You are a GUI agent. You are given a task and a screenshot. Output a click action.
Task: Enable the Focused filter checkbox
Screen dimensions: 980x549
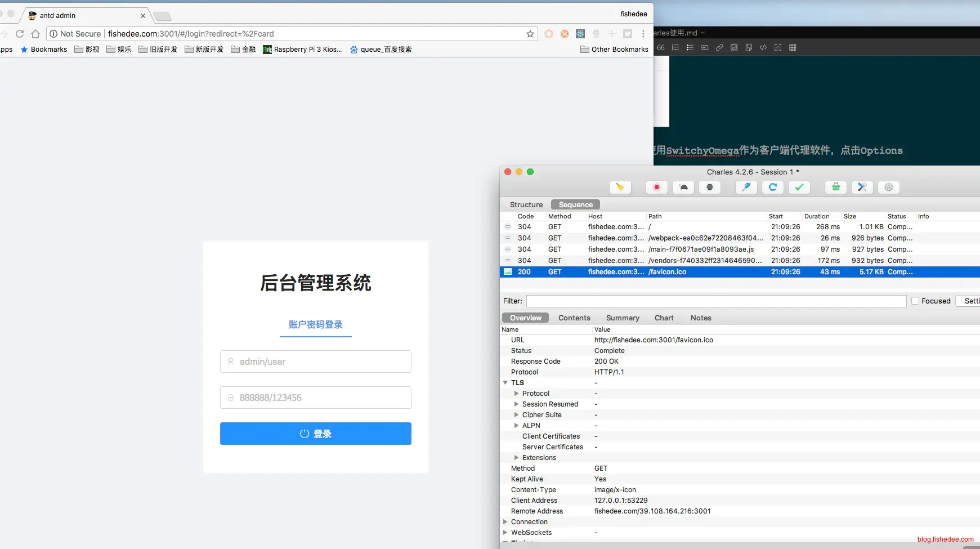914,301
